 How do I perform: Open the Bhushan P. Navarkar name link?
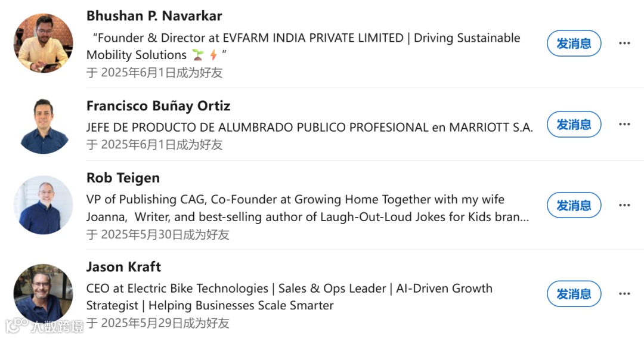pos(154,15)
